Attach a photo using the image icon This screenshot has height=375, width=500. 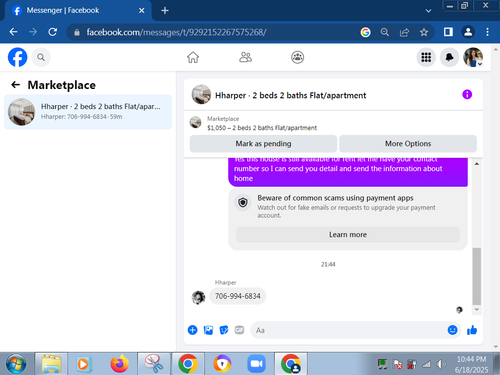(208, 330)
